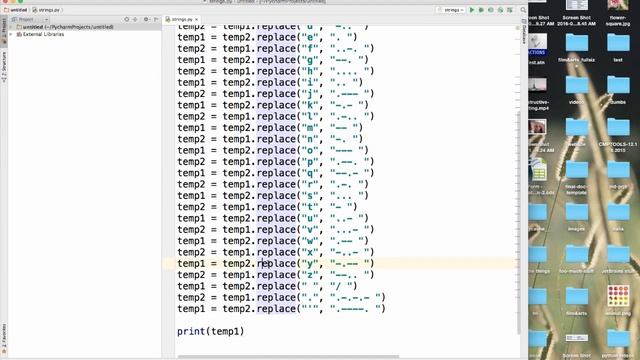Image resolution: width=640 pixels, height=360 pixels.
Task: Click the line replacing "e" with ". "
Action: coord(267,37)
